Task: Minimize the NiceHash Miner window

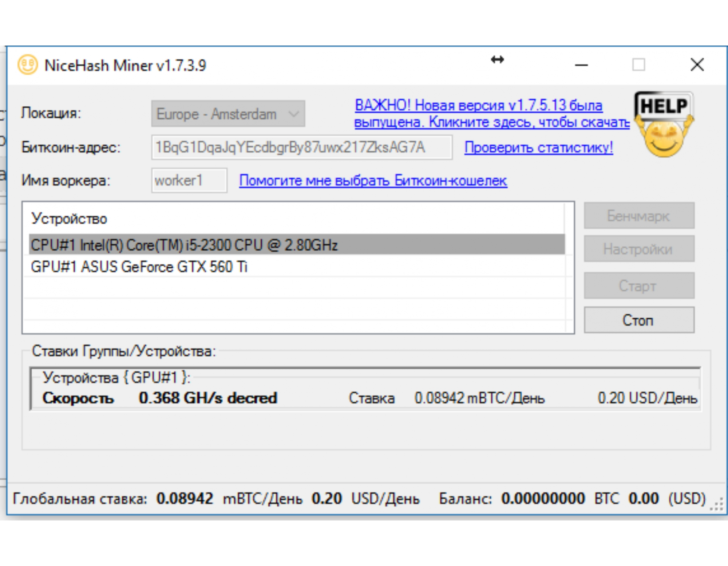Action: point(581,65)
